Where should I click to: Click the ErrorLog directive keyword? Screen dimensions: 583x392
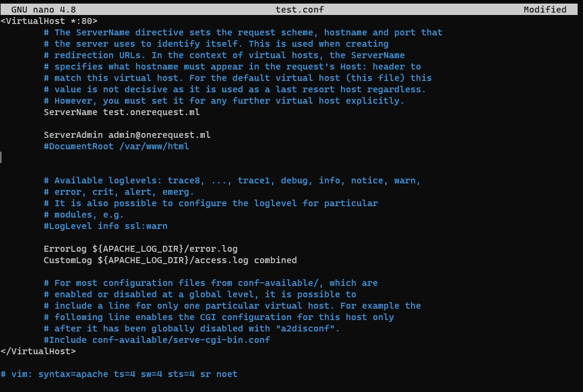point(65,249)
